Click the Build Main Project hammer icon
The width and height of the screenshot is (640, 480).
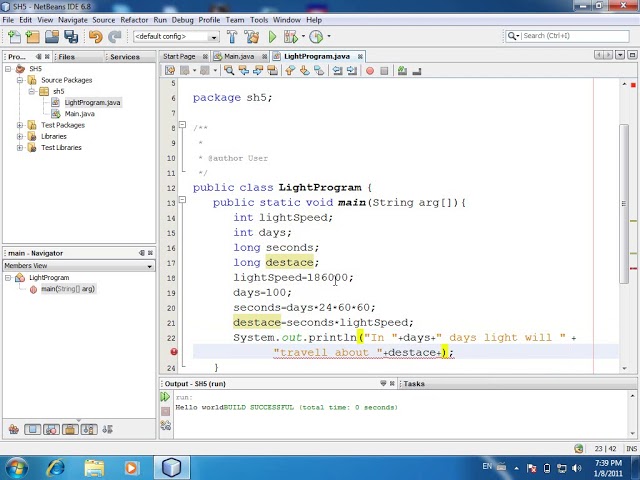(x=232, y=37)
